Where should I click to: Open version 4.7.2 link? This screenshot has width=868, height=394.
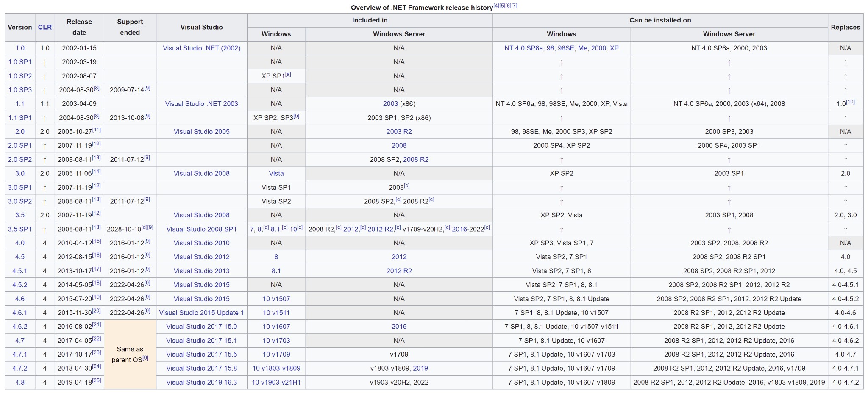[x=20, y=368]
